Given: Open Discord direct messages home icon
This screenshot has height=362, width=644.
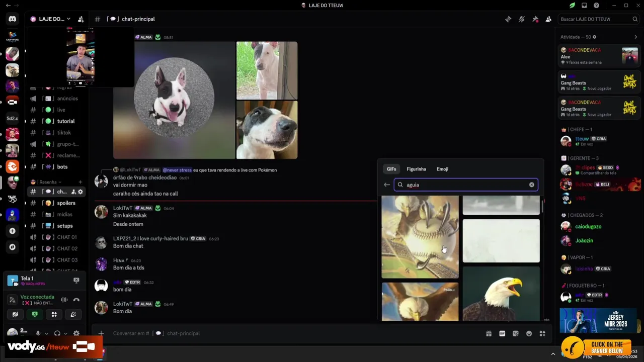Looking at the screenshot, I should click(12, 19).
